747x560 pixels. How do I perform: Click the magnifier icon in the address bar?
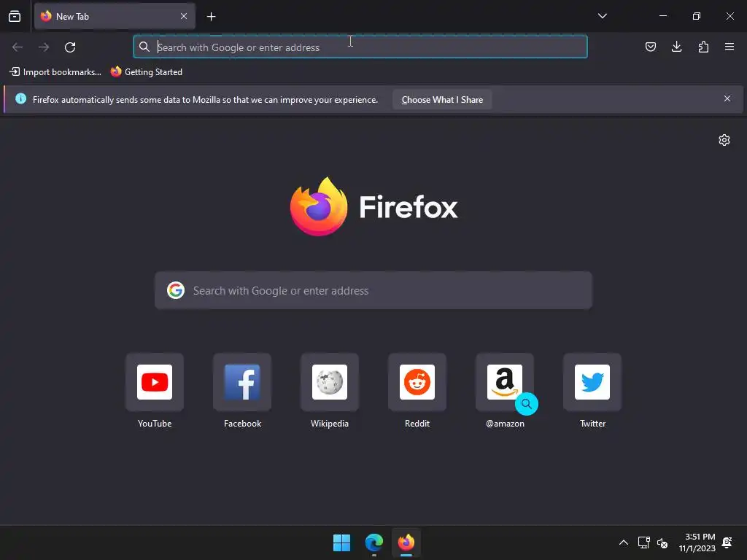click(144, 47)
